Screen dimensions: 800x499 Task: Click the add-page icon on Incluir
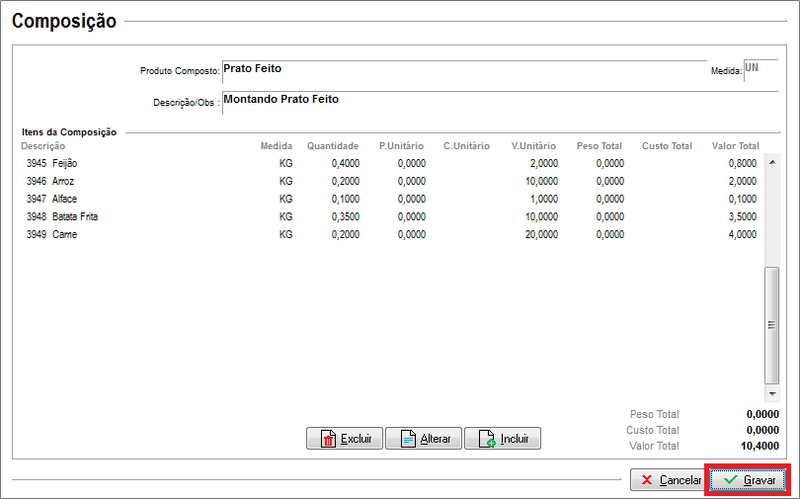[486, 439]
